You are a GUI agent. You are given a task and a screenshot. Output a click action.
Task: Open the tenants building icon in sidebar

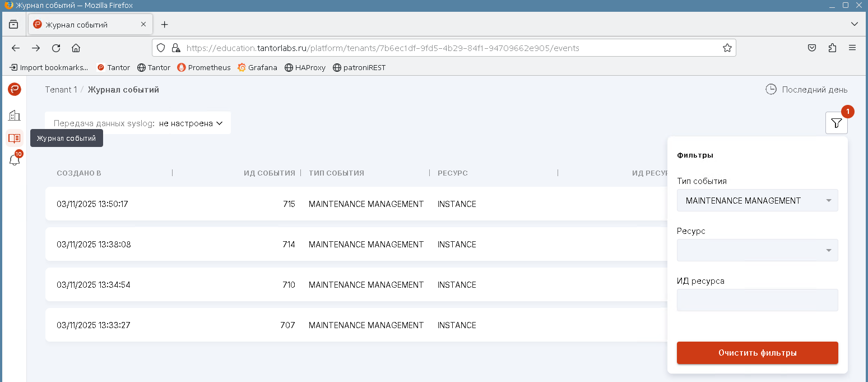coord(15,116)
